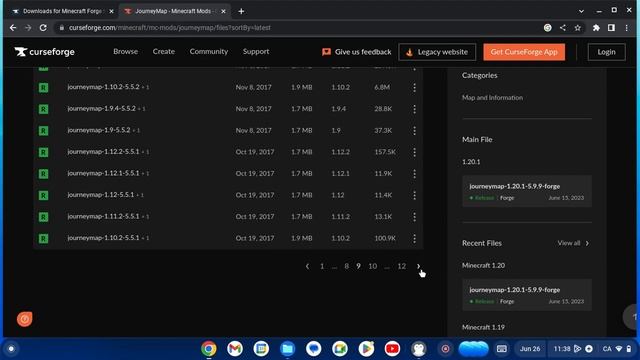
Task: Open options menu for journeymap-1.12.2-5.5.1
Action: click(x=414, y=152)
